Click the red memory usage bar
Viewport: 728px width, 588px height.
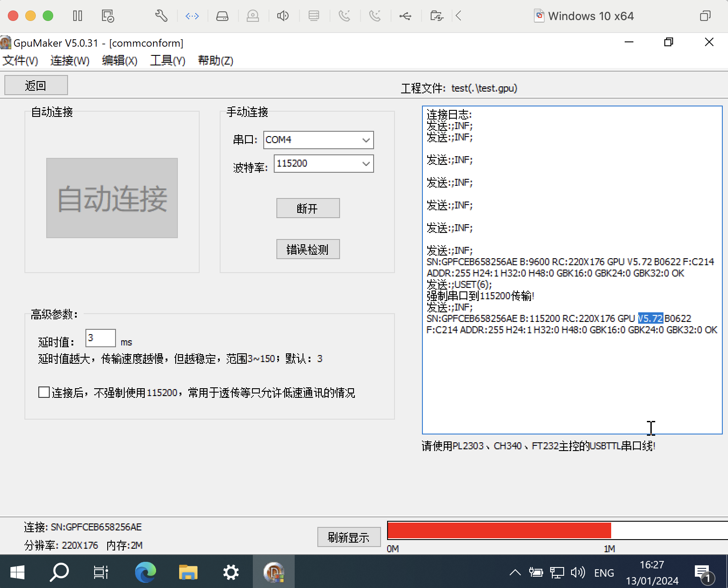499,530
